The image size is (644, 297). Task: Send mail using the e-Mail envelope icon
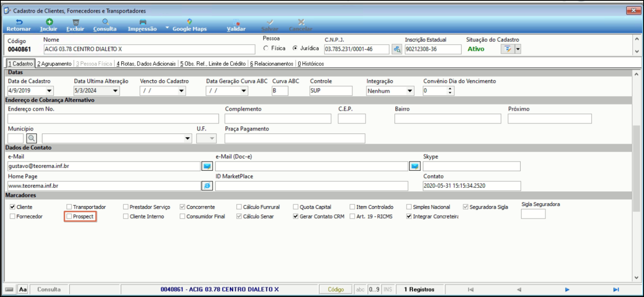(207, 166)
